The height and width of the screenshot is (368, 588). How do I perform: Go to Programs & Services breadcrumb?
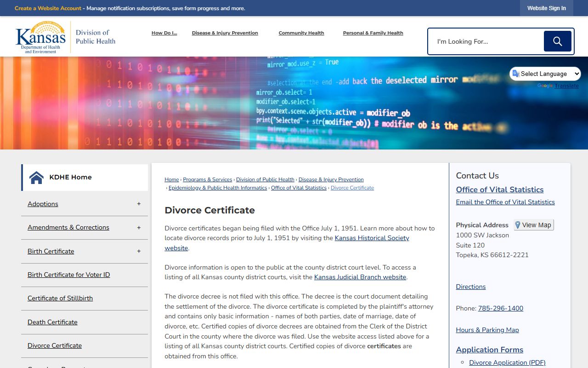pos(207,179)
